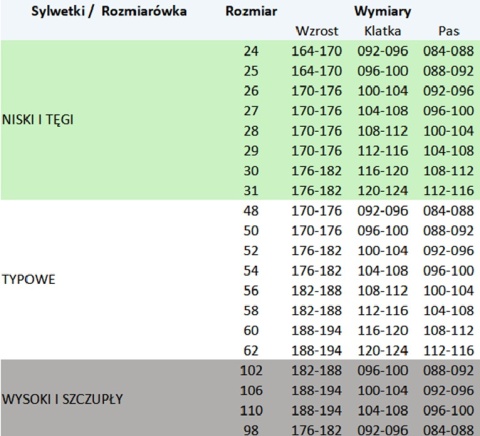Click waist value 108-112 in the size 60 row
480x436 pixels.
pos(449,330)
